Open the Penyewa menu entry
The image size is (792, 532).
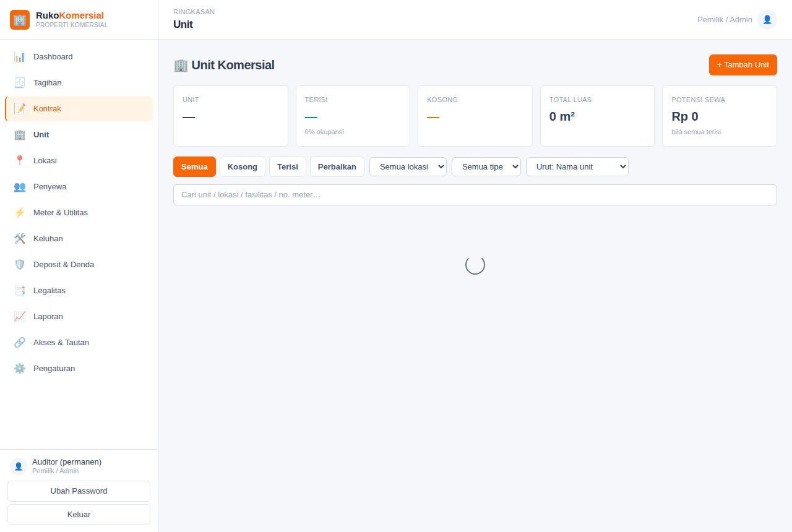click(x=79, y=187)
